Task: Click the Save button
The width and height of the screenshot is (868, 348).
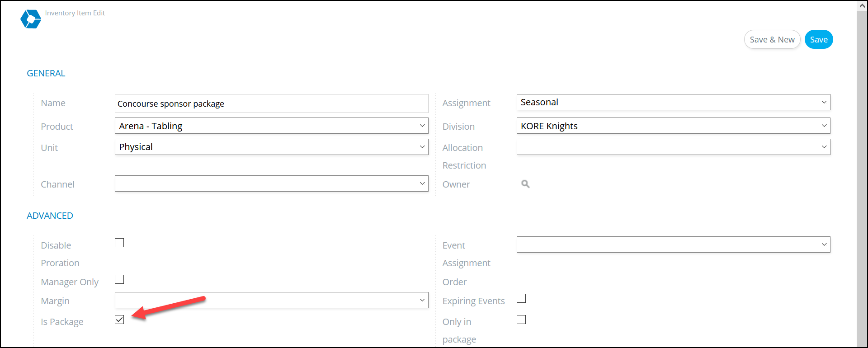Action: click(819, 39)
